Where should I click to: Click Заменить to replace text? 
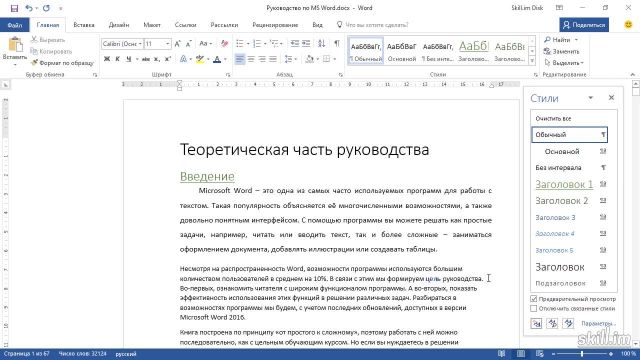pos(561,51)
